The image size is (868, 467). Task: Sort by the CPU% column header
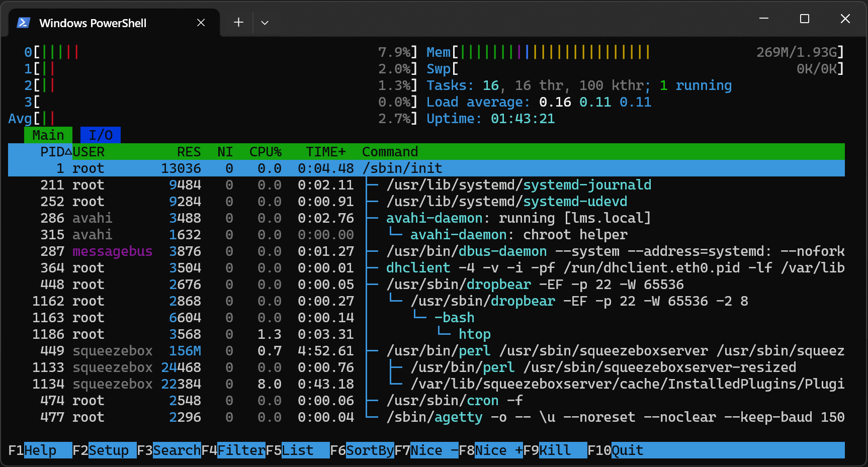pyautogui.click(x=265, y=152)
